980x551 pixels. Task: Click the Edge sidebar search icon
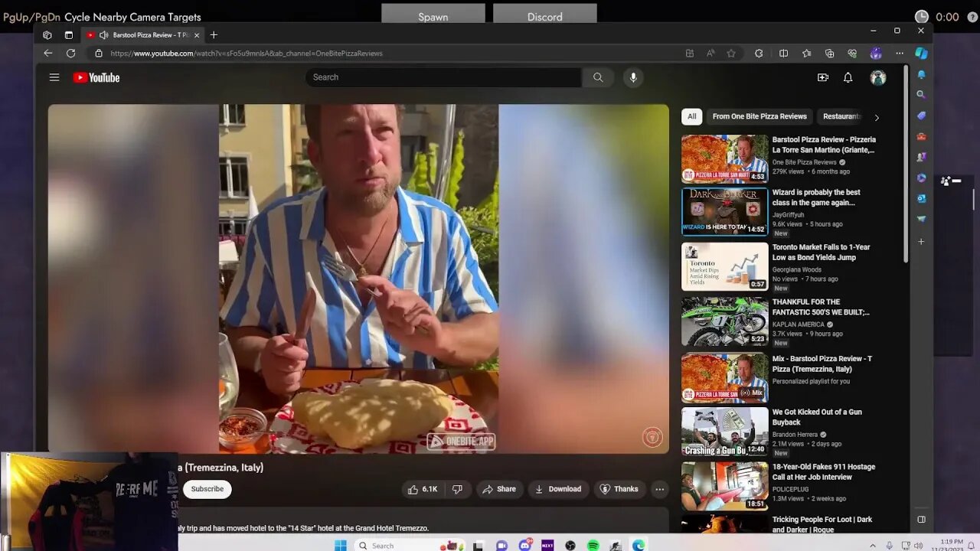(921, 95)
